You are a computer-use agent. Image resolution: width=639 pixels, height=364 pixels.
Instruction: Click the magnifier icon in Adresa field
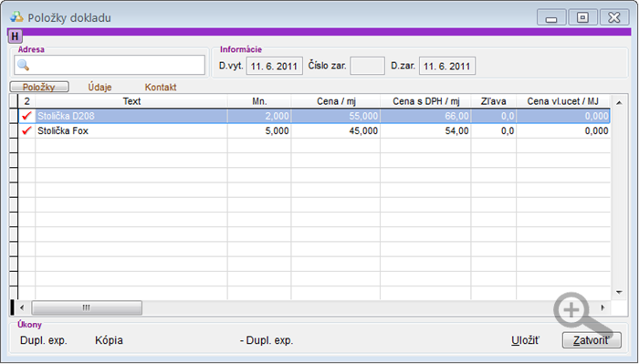pyautogui.click(x=23, y=65)
